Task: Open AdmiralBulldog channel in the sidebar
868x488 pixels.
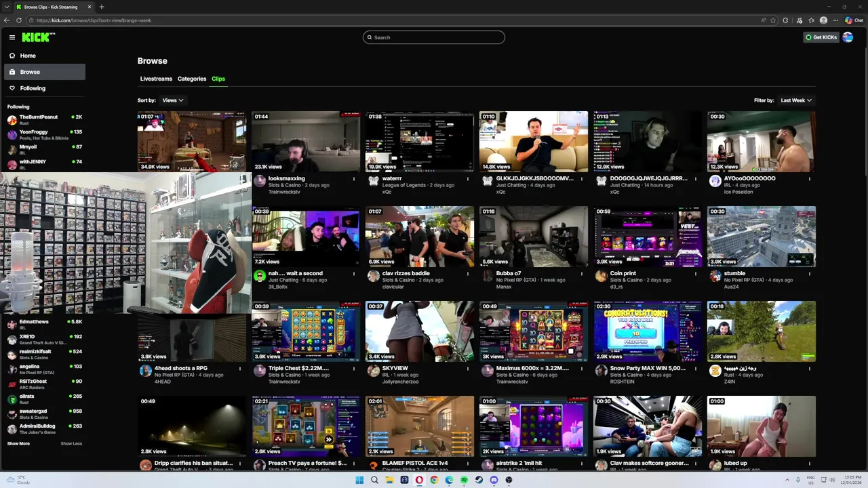Action: coord(45,429)
